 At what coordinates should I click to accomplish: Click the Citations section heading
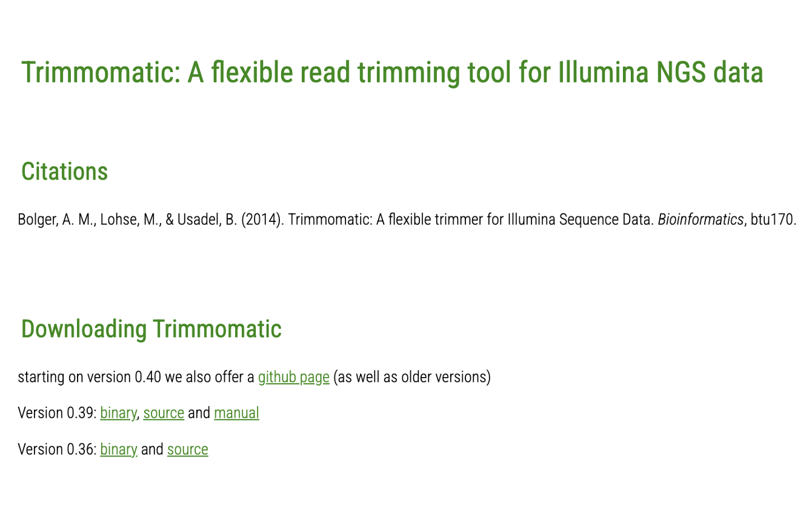click(64, 172)
